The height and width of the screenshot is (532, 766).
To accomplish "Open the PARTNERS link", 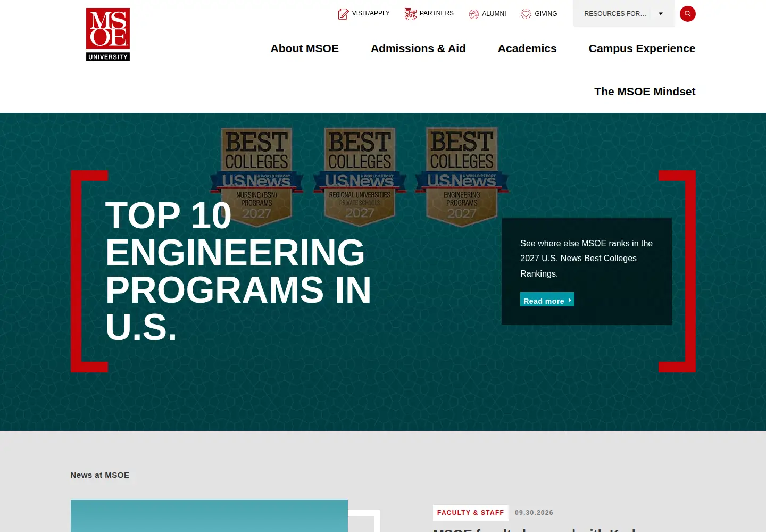I will 436,13.
